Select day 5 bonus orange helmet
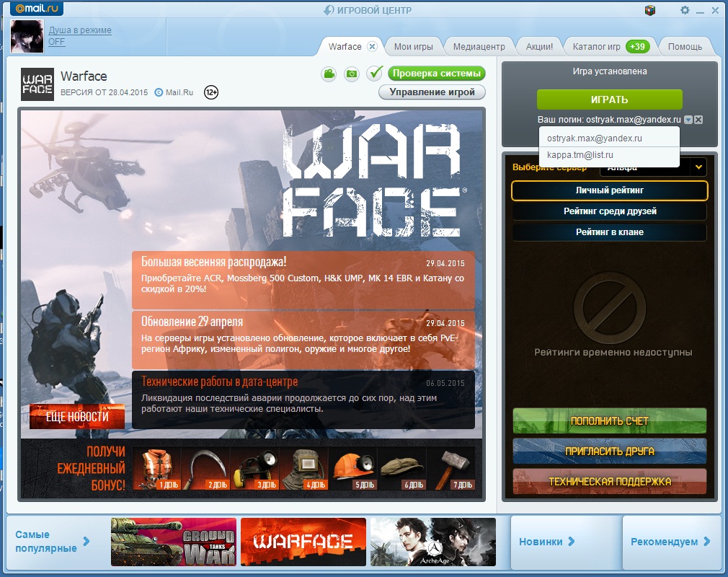The width and height of the screenshot is (728, 577). tap(352, 469)
